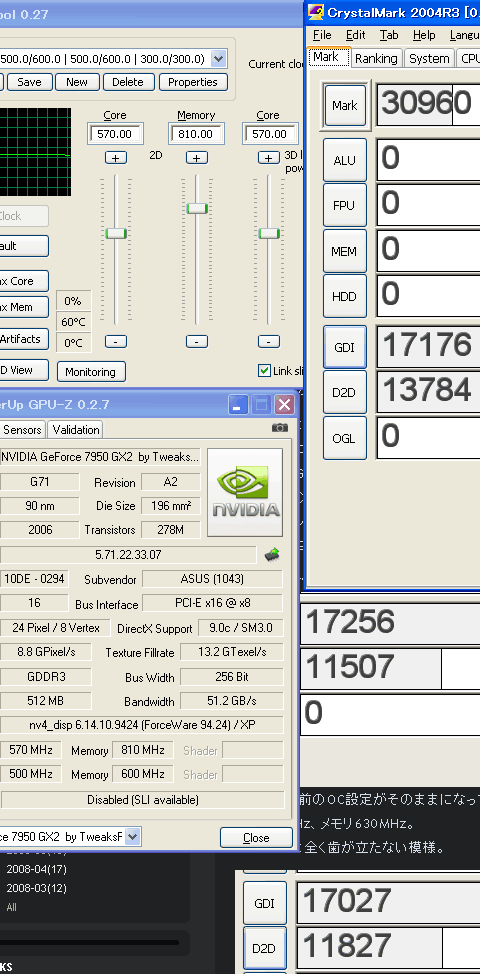Viewport: 480px width, 974px height.
Task: Click the CrystalMark title bar app icon
Action: [x=317, y=12]
